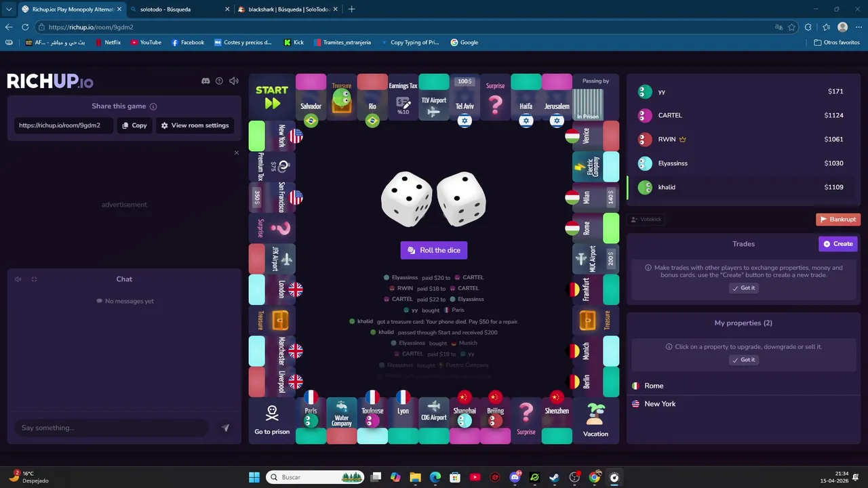Select player Elyassinss in the player list
868x488 pixels.
[744, 163]
